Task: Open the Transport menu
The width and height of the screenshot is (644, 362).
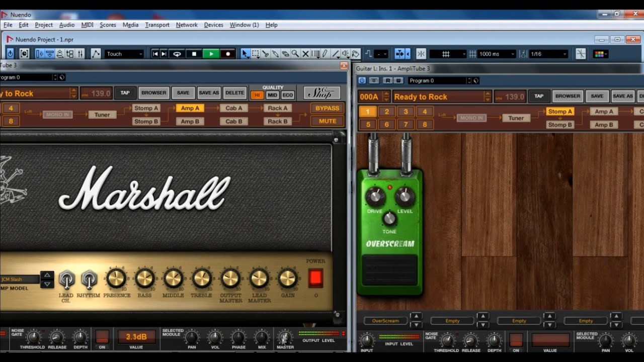Action: (x=157, y=25)
